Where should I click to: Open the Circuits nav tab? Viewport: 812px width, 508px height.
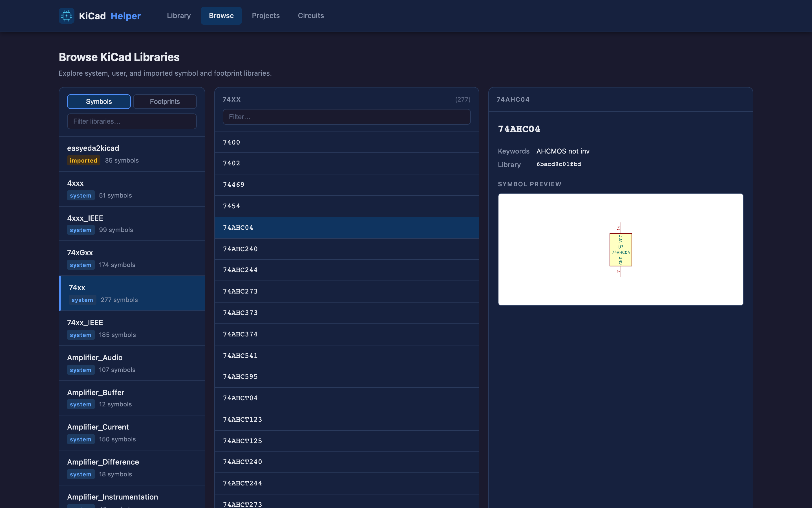pyautogui.click(x=311, y=16)
